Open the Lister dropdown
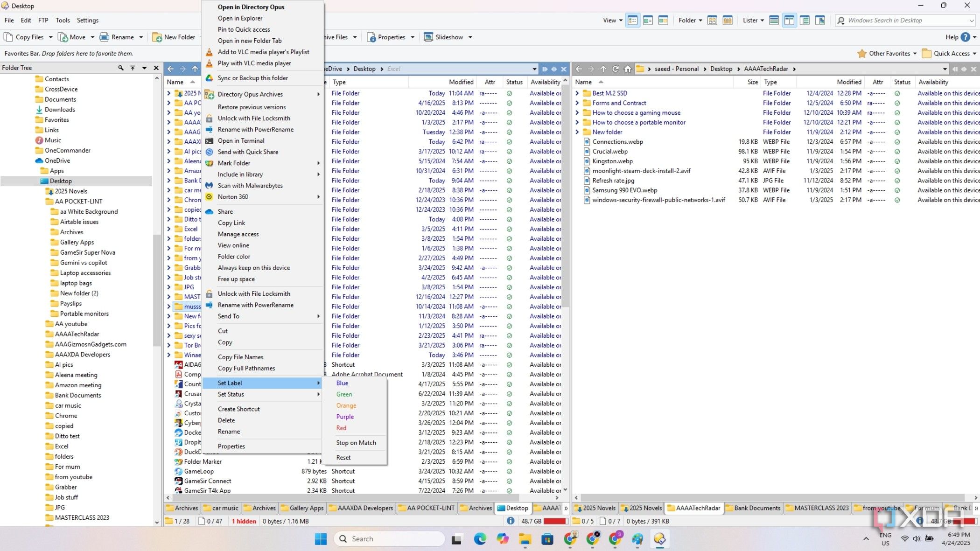 tap(753, 21)
